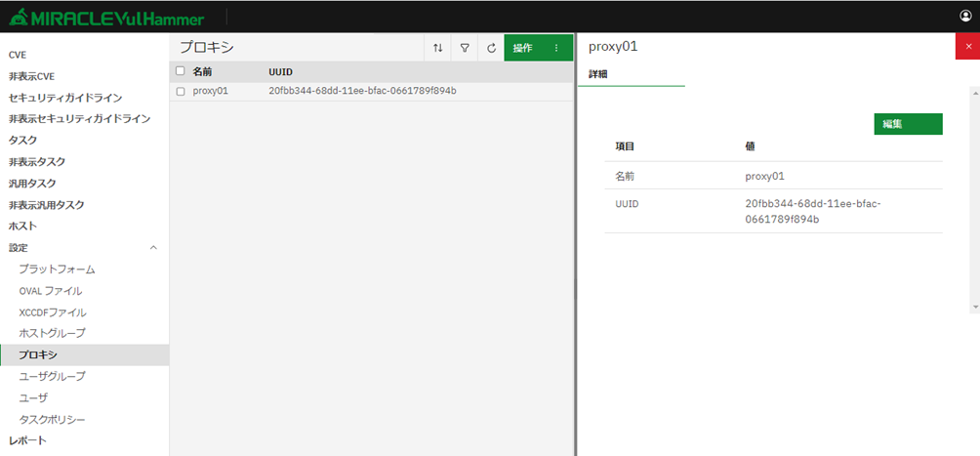980x456 pixels.
Task: Open the CVE menu item
Action: [18, 55]
